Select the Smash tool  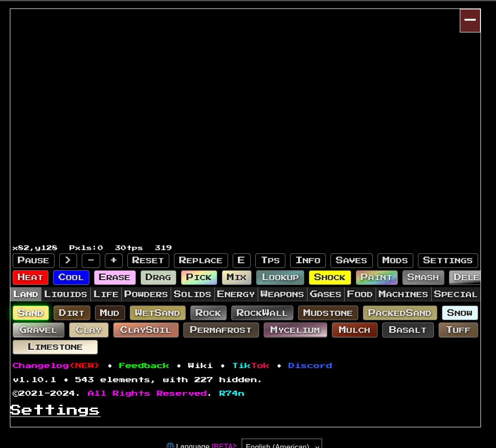click(423, 277)
